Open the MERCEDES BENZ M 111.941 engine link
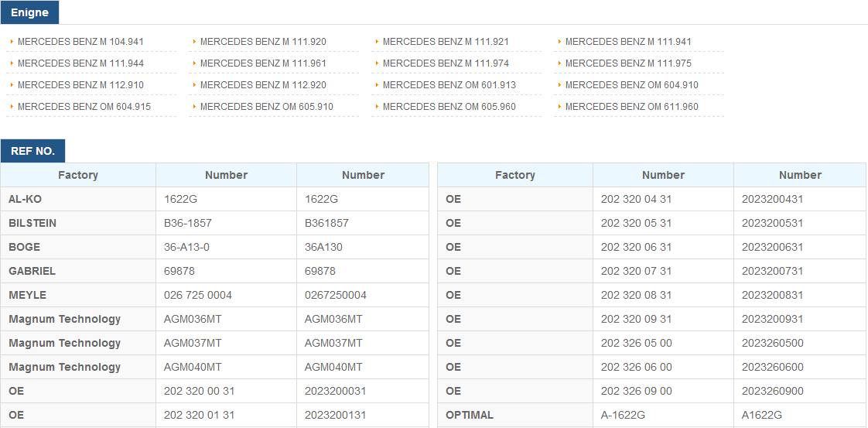This screenshot has width=868, height=428. tap(628, 42)
